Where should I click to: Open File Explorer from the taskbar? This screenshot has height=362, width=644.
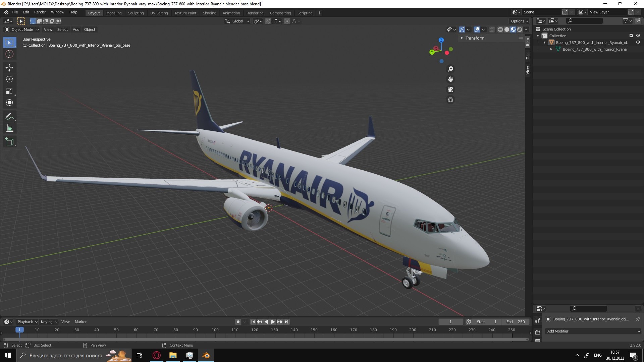tap(173, 355)
